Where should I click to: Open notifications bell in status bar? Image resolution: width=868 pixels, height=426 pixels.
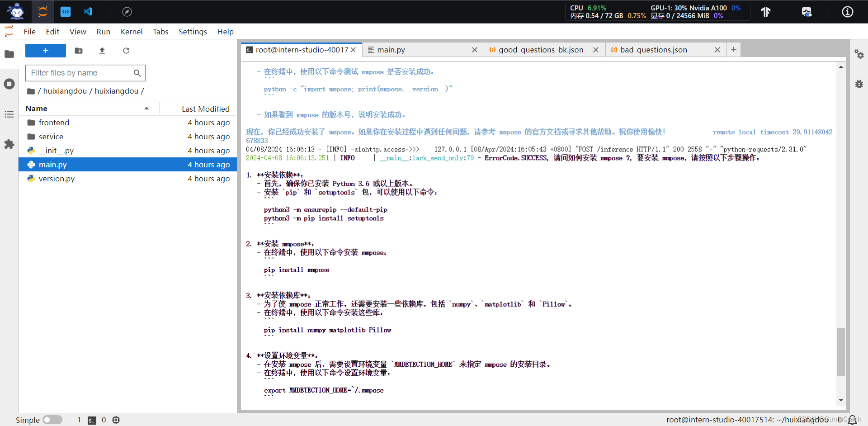(852, 420)
